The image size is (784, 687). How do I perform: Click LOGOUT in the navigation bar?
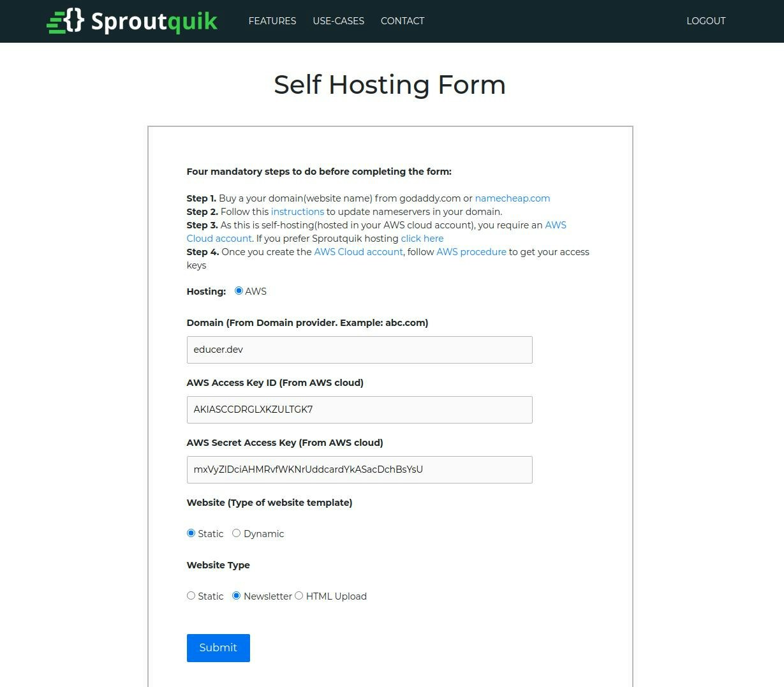(706, 21)
